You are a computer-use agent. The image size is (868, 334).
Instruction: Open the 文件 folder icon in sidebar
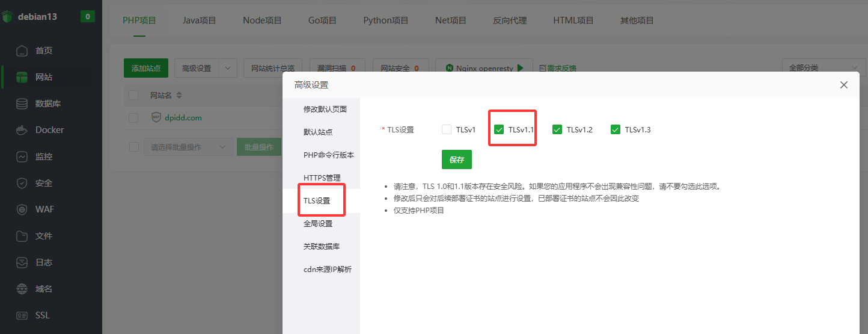[x=22, y=236]
